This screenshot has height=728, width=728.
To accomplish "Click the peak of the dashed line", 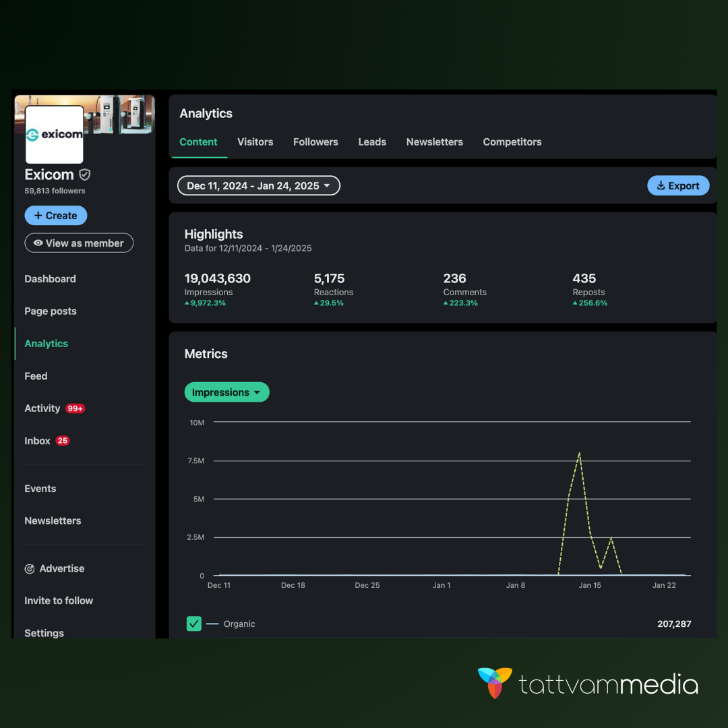I will [579, 453].
